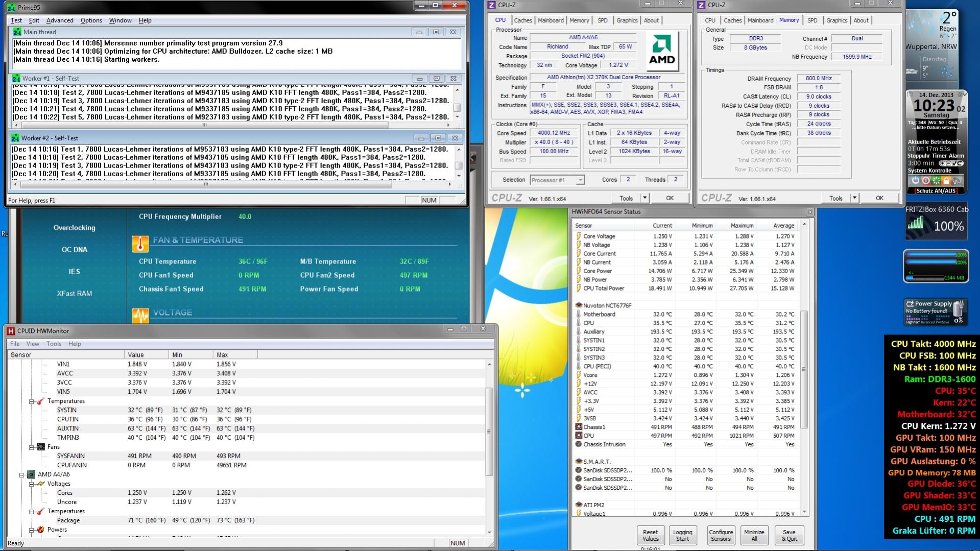Click the Powers flame icon in HWMonitor

click(x=40, y=530)
